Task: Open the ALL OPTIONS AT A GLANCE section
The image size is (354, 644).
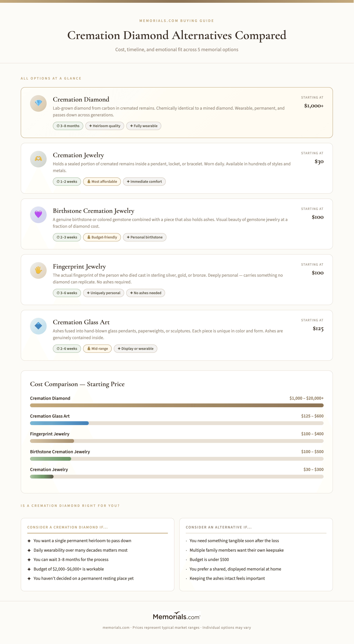Action: [x=51, y=78]
